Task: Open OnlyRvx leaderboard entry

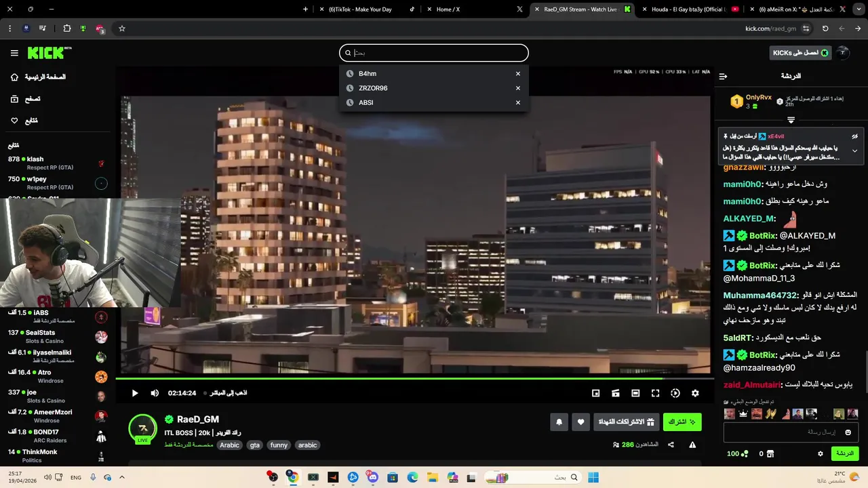Action: click(752, 102)
